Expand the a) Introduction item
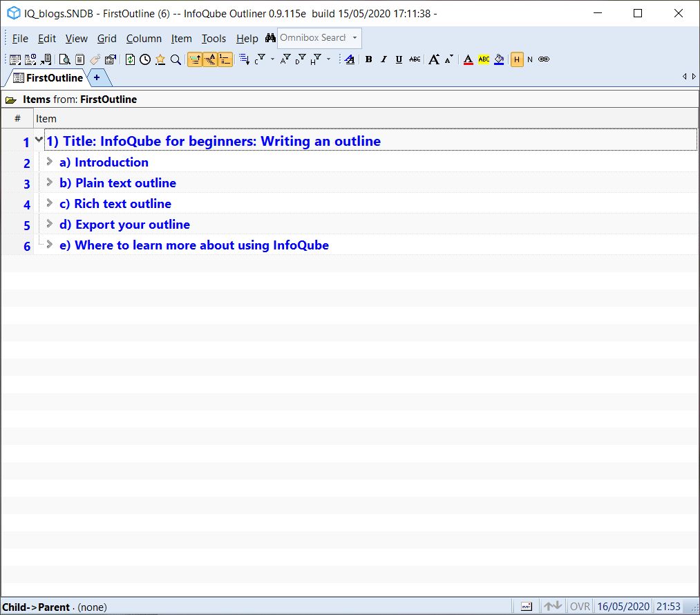 (50, 161)
